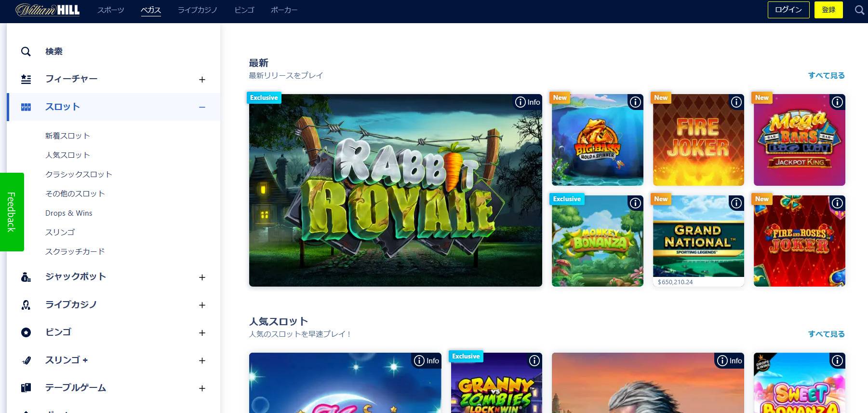The image size is (868, 413).
Task: Select Drops & Wins in sidebar
Action: click(69, 213)
